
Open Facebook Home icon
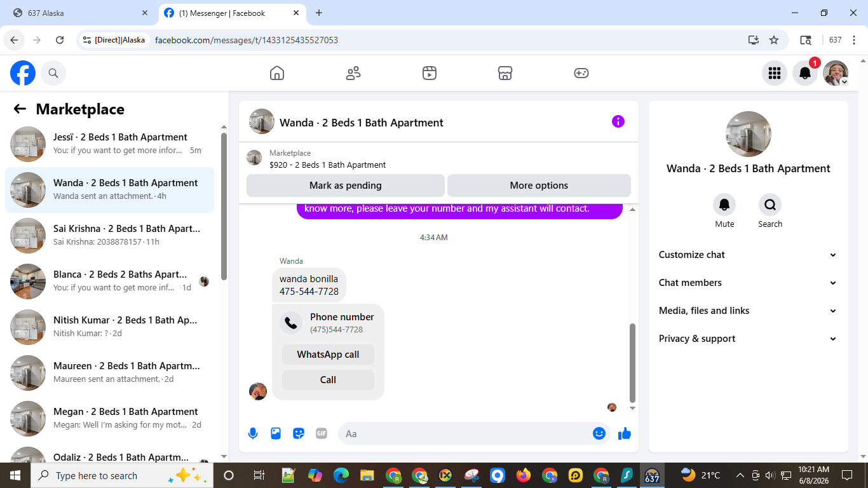277,73
